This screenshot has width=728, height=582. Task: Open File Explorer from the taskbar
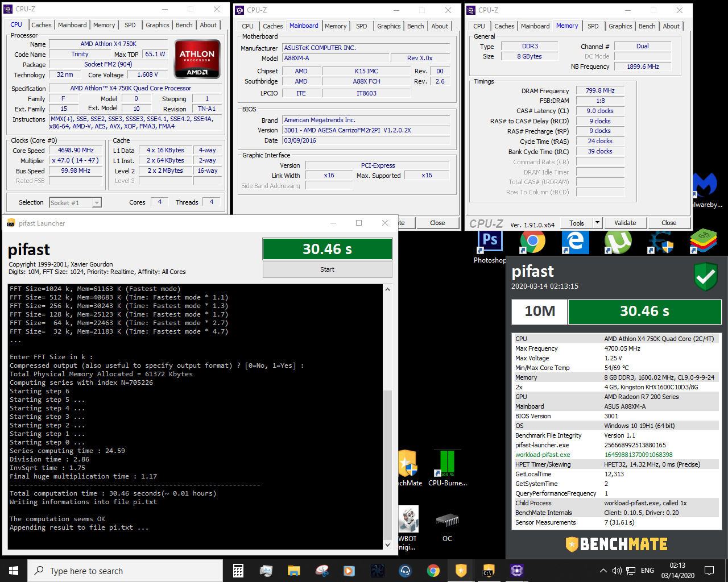pos(293,571)
